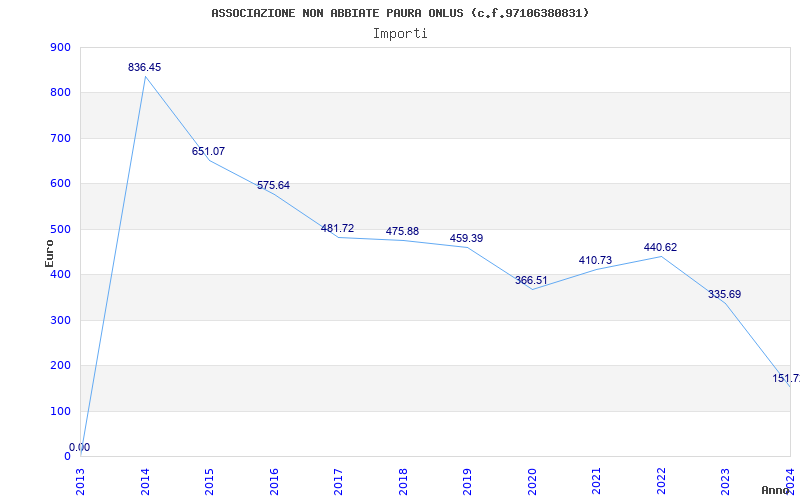Click the 200 y-axis tick label
Viewport: 800px width, 500px height.
tap(60, 366)
